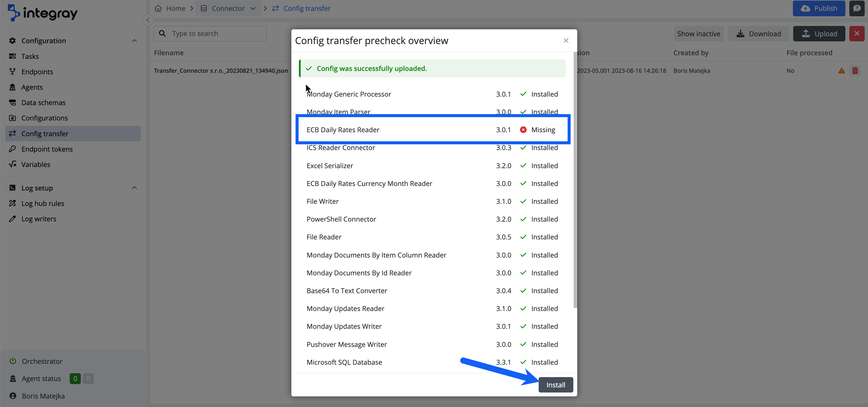The image size is (868, 407).
Task: Click the Orchestrator power icon
Action: 13,361
